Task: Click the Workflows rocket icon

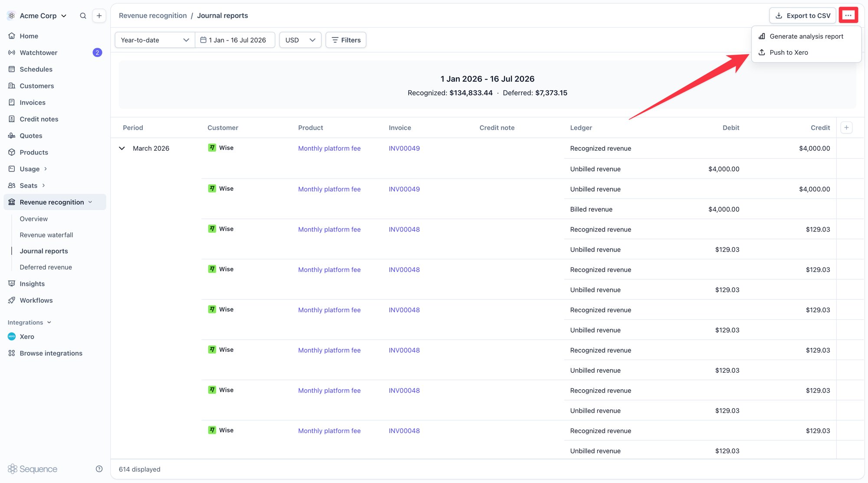Action: coord(12,300)
